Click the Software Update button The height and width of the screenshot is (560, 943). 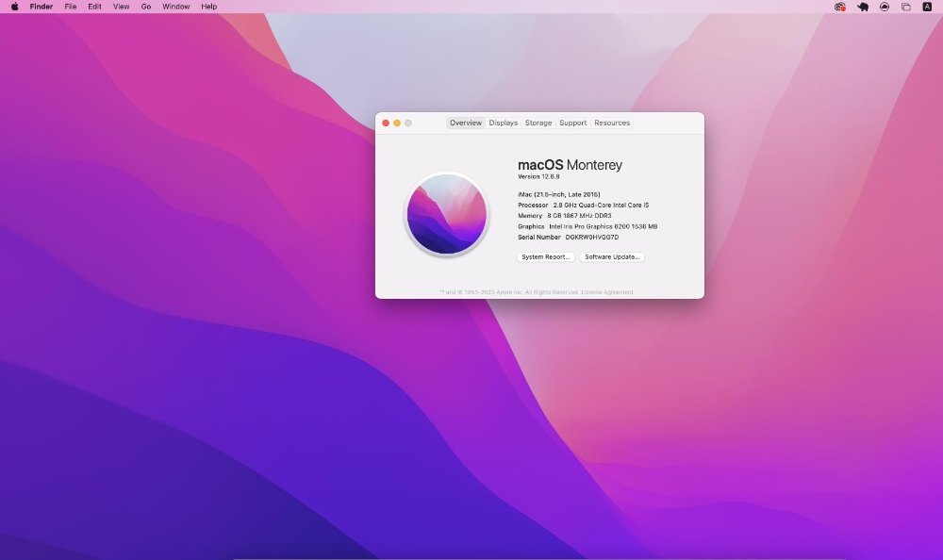(612, 256)
